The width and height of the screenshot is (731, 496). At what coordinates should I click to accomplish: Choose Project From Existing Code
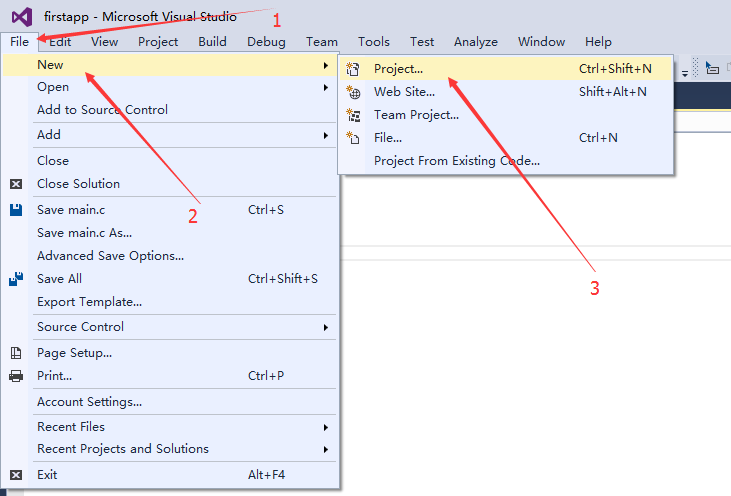pyautogui.click(x=456, y=160)
